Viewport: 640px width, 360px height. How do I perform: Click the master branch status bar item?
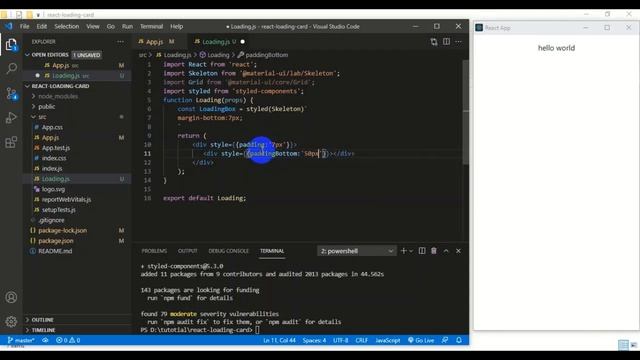21,340
